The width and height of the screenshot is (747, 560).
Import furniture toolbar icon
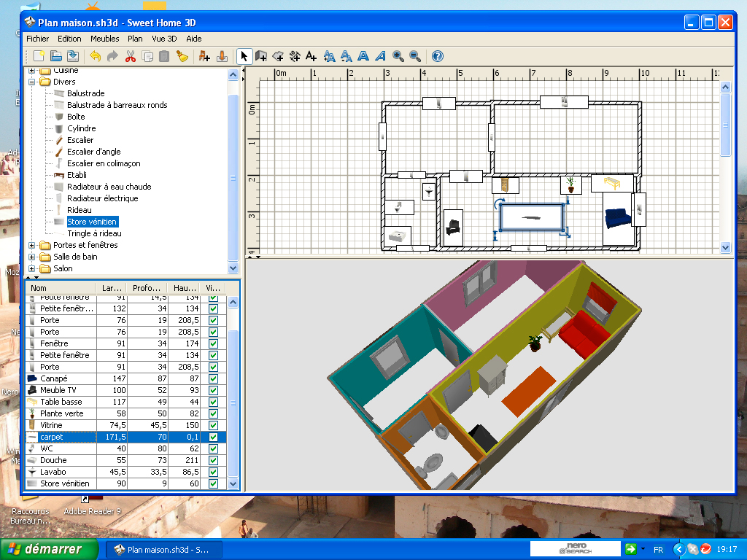click(222, 56)
